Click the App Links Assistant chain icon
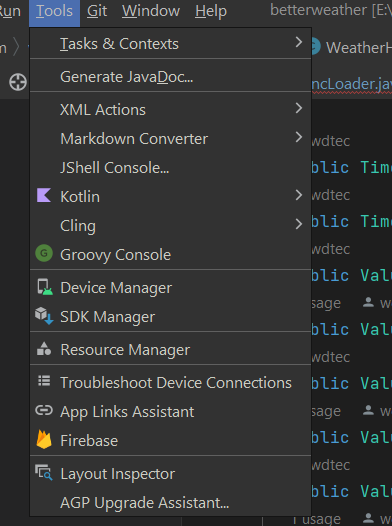The image size is (392, 526). point(44,410)
